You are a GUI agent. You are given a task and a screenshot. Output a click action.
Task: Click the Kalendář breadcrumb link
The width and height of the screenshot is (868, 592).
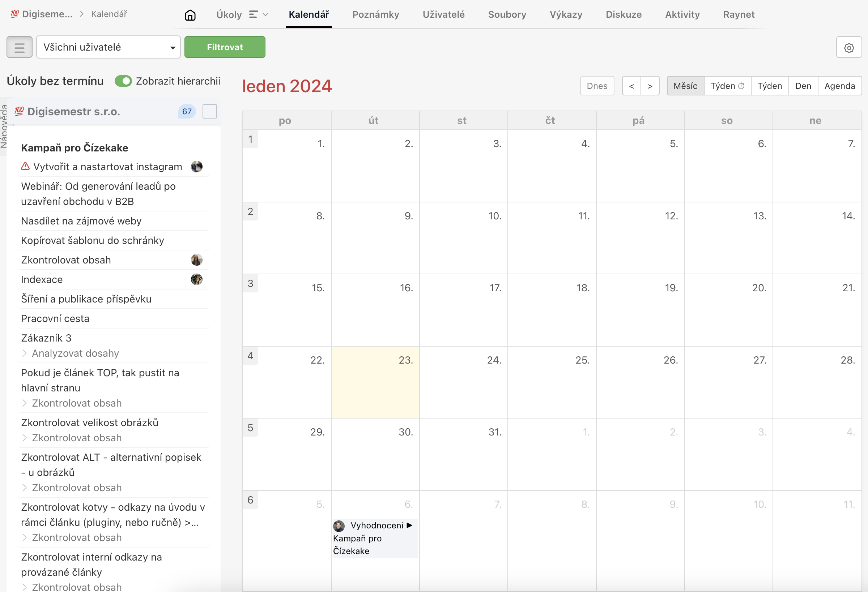coord(109,14)
